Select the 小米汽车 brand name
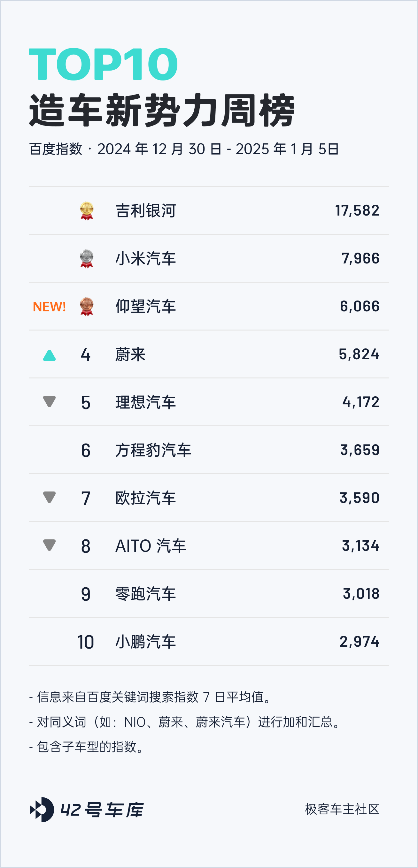Image resolution: width=418 pixels, height=868 pixels. [146, 259]
